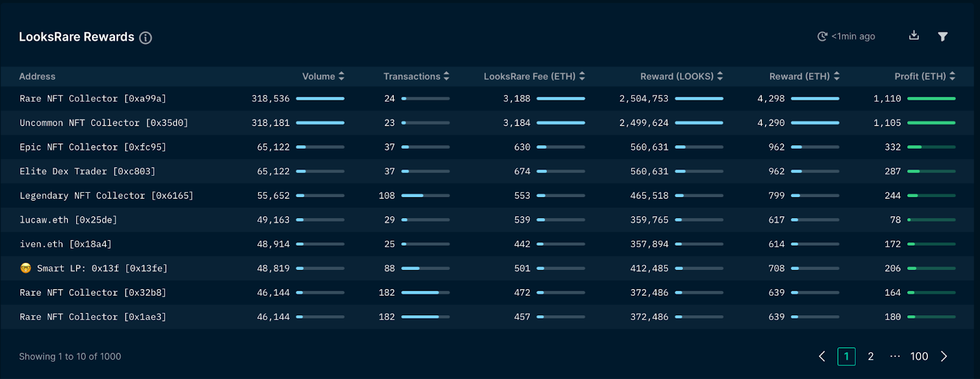The width and height of the screenshot is (980, 379).
Task: Open Rare NFT Collector [0x1ae3] address
Action: (x=92, y=317)
